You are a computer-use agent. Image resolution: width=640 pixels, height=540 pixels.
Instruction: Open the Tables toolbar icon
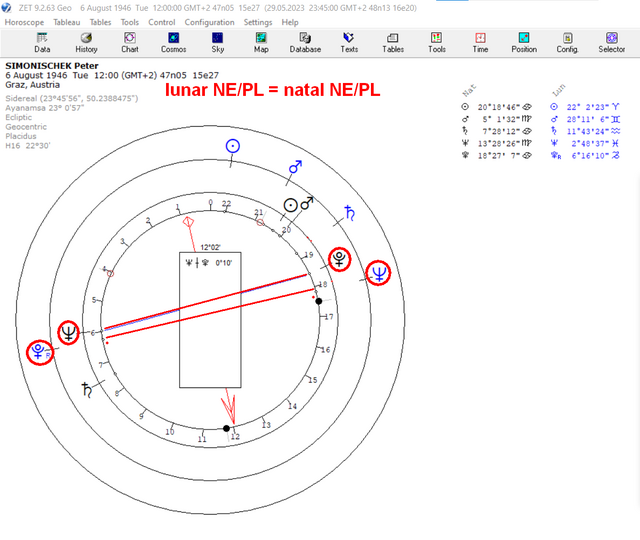[393, 42]
